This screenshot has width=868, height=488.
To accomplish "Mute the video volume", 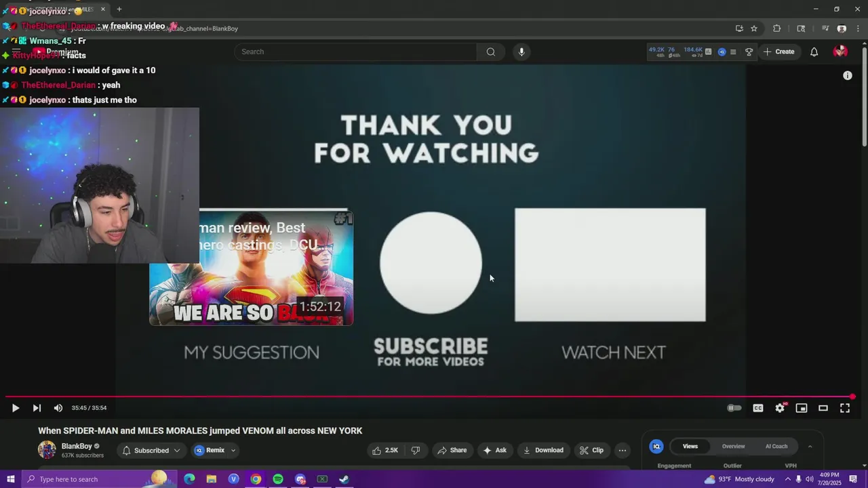I will (58, 408).
